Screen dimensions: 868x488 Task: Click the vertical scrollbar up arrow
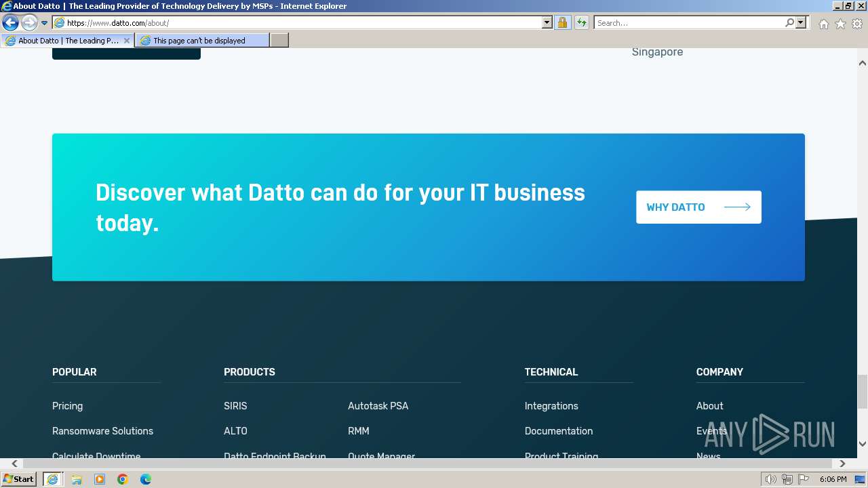[x=863, y=63]
